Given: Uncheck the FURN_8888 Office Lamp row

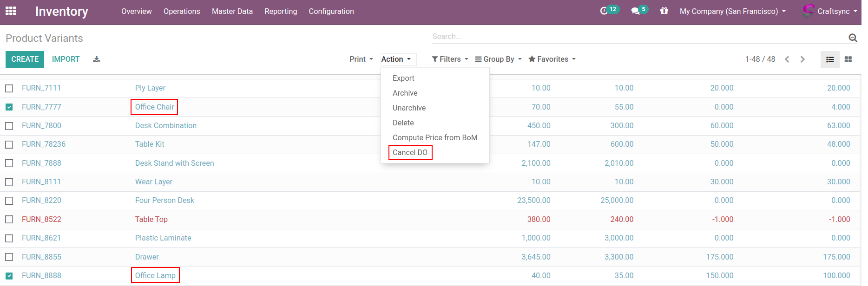Looking at the screenshot, I should (9, 276).
